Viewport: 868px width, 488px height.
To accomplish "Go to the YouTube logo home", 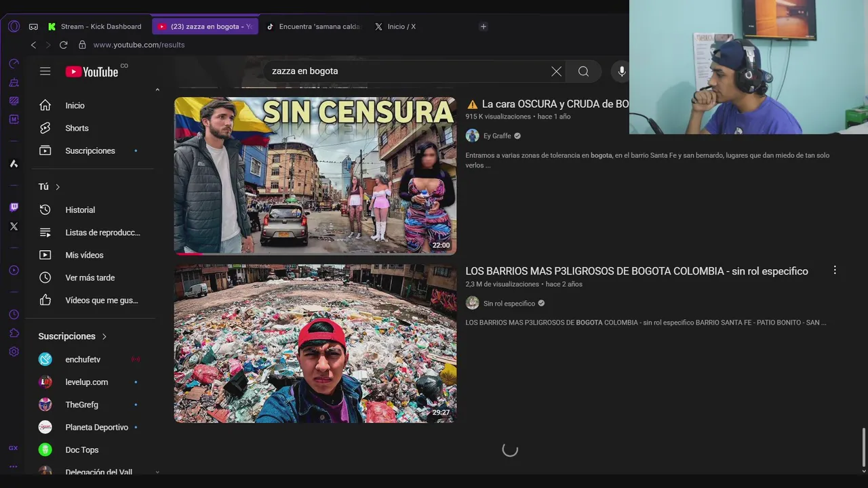I will 92,72.
